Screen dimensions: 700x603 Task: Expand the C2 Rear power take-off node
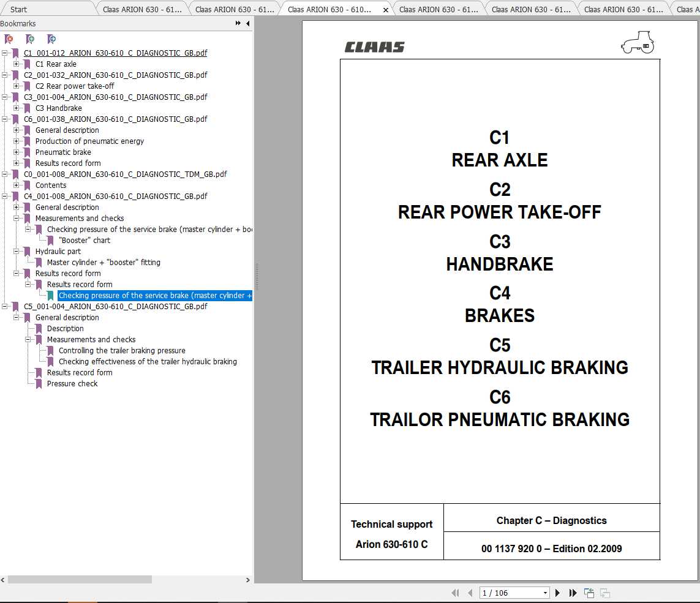16,86
